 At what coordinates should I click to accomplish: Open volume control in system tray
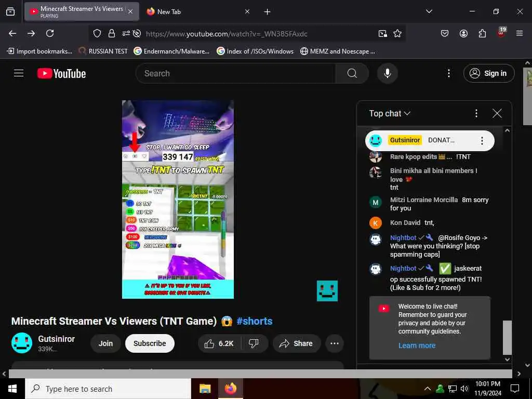click(464, 389)
